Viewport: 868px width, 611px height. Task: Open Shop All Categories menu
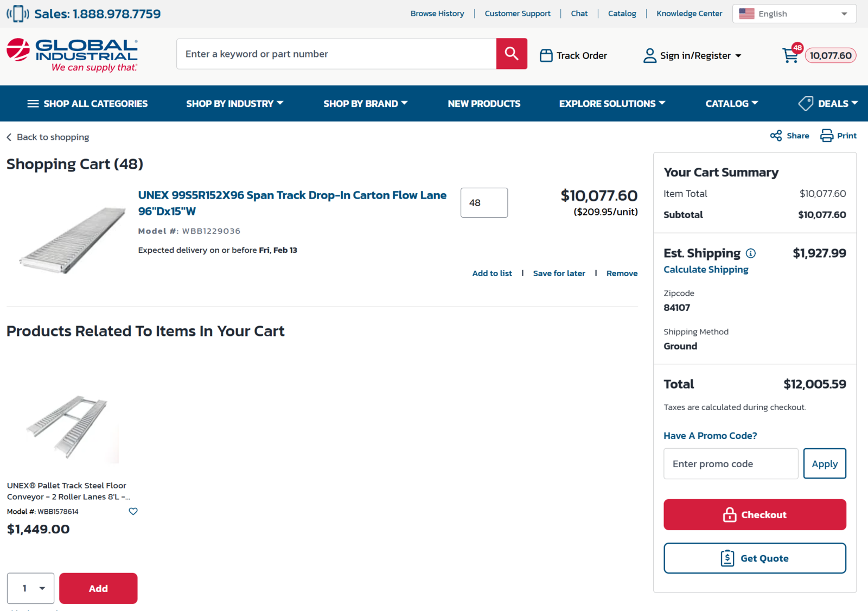click(x=87, y=104)
